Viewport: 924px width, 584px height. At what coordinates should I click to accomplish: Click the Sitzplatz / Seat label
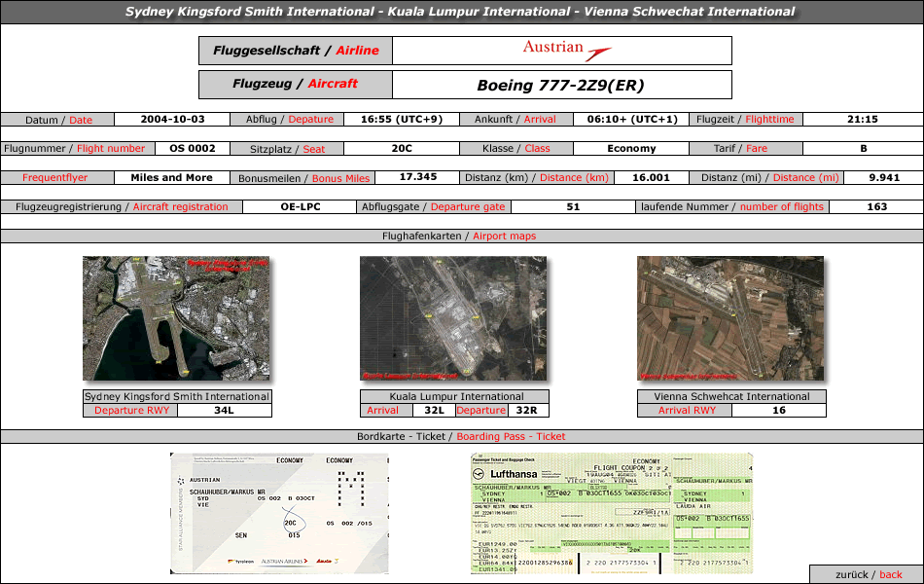pos(287,149)
